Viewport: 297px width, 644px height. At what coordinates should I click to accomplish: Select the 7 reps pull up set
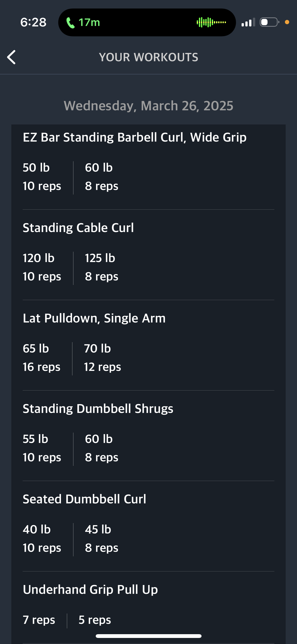39,620
